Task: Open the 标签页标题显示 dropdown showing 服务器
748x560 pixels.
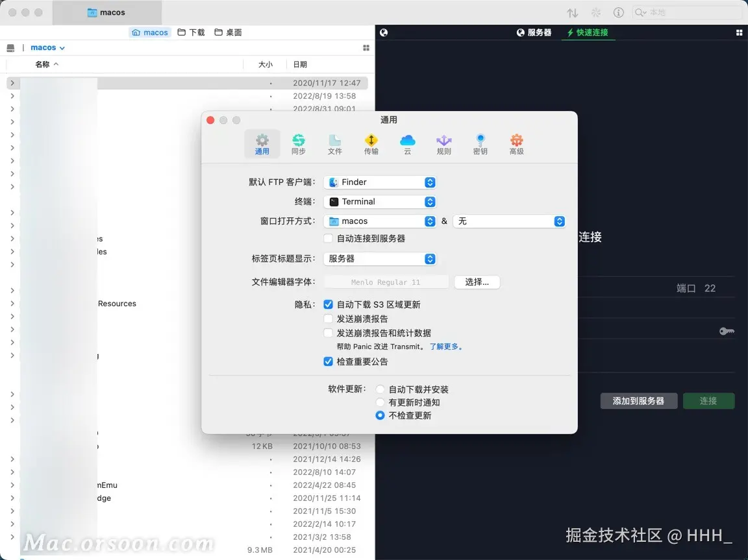Action: tap(380, 259)
